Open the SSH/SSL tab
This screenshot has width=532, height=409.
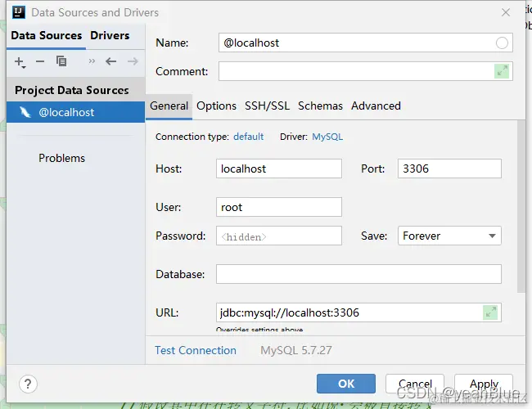click(x=268, y=106)
